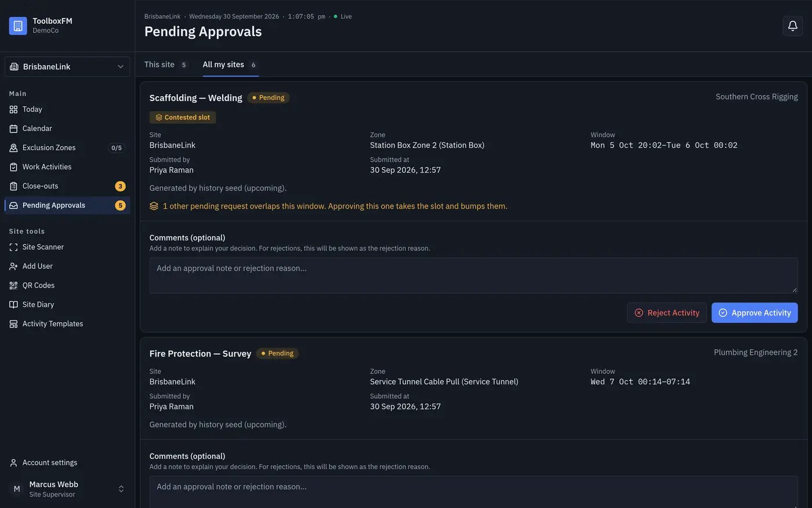Viewport: 812px width, 508px height.
Task: Click the Pending Approvals count badge 5
Action: click(120, 205)
